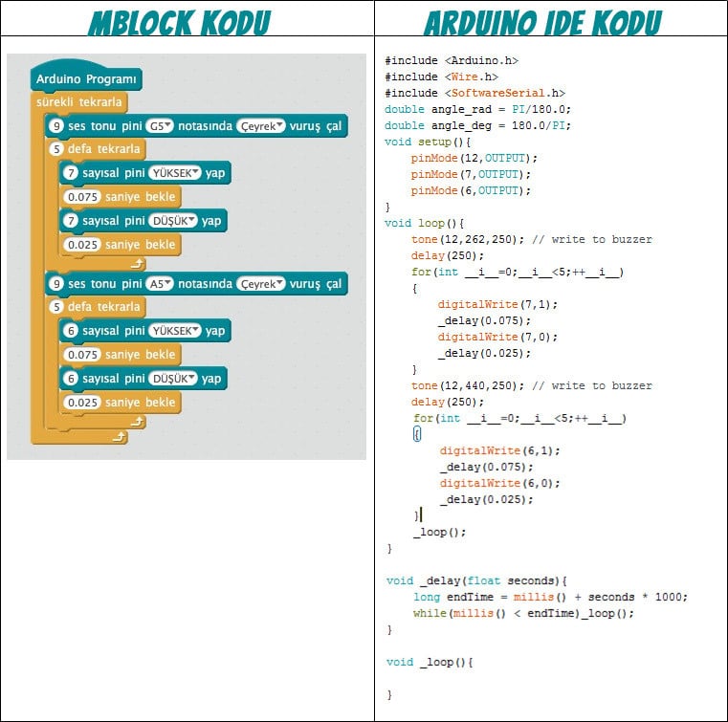Click the tone(12,440,250); code line
The height and width of the screenshot is (722, 728).
(x=532, y=385)
